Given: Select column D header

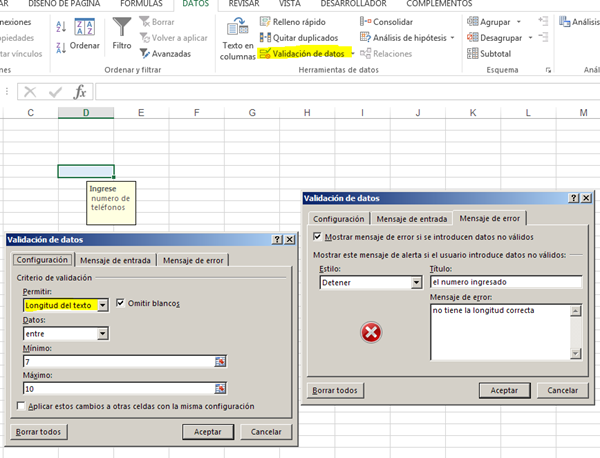Looking at the screenshot, I should coord(86,112).
